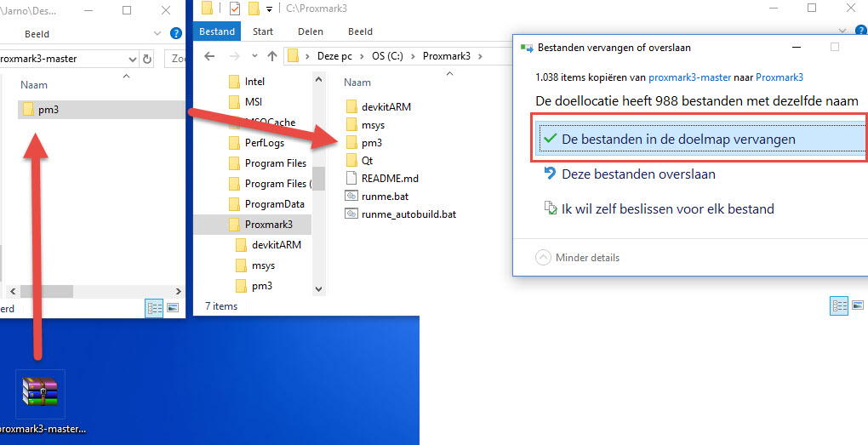Click the blue Help icon in the left window
The image size is (868, 445).
pyautogui.click(x=176, y=34)
